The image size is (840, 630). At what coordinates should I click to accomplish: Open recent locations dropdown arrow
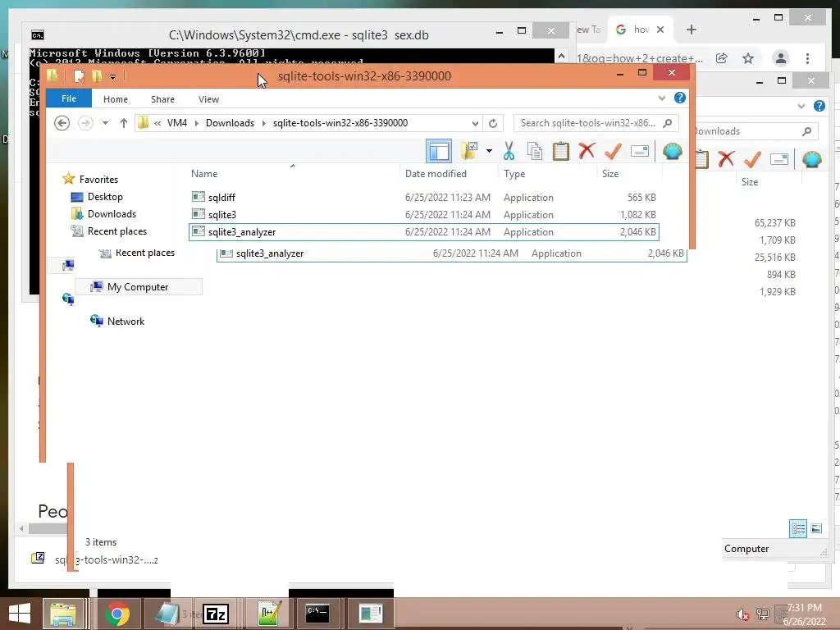tap(106, 123)
